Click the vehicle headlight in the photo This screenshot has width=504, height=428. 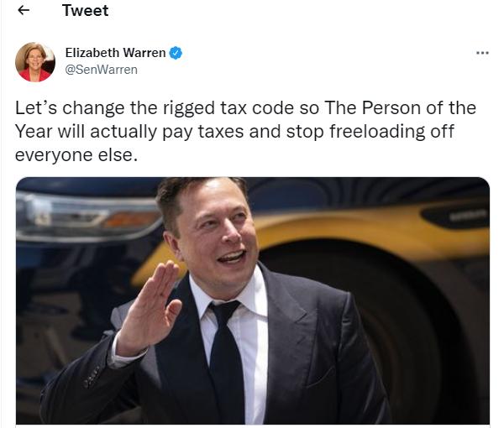tap(88, 216)
